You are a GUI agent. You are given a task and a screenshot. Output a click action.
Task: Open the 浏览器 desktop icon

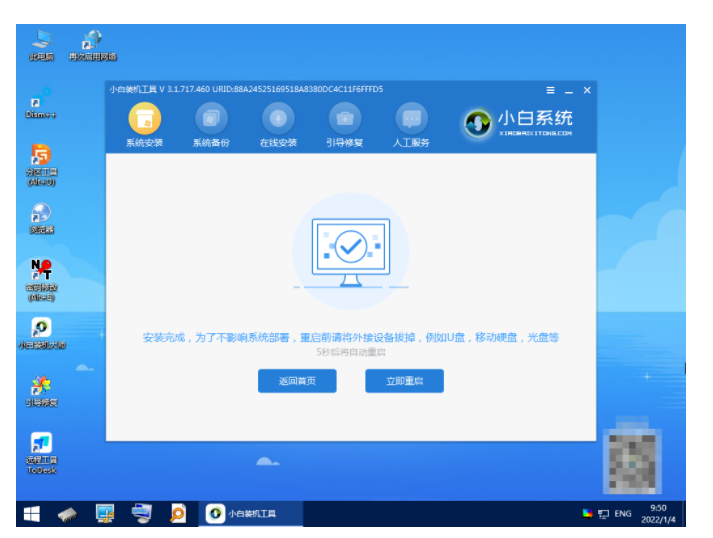(41, 217)
